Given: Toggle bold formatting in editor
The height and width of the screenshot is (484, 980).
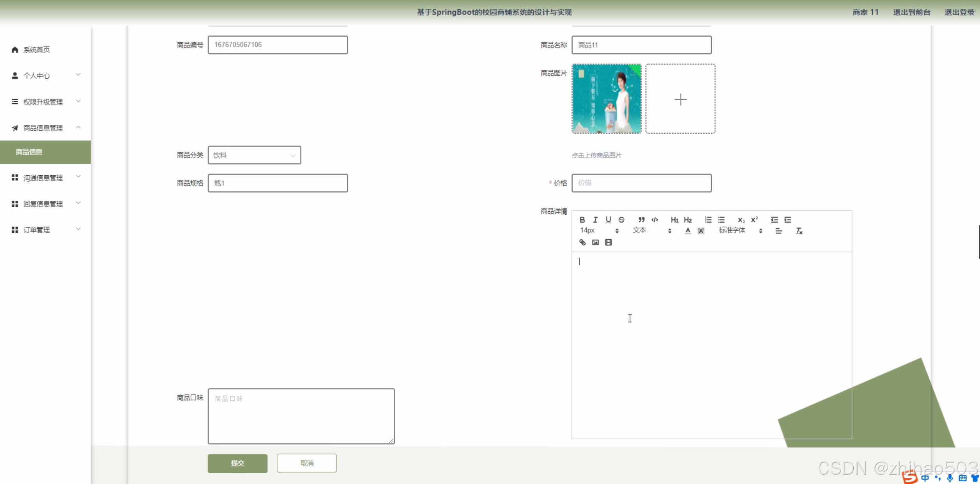Looking at the screenshot, I should tap(582, 220).
